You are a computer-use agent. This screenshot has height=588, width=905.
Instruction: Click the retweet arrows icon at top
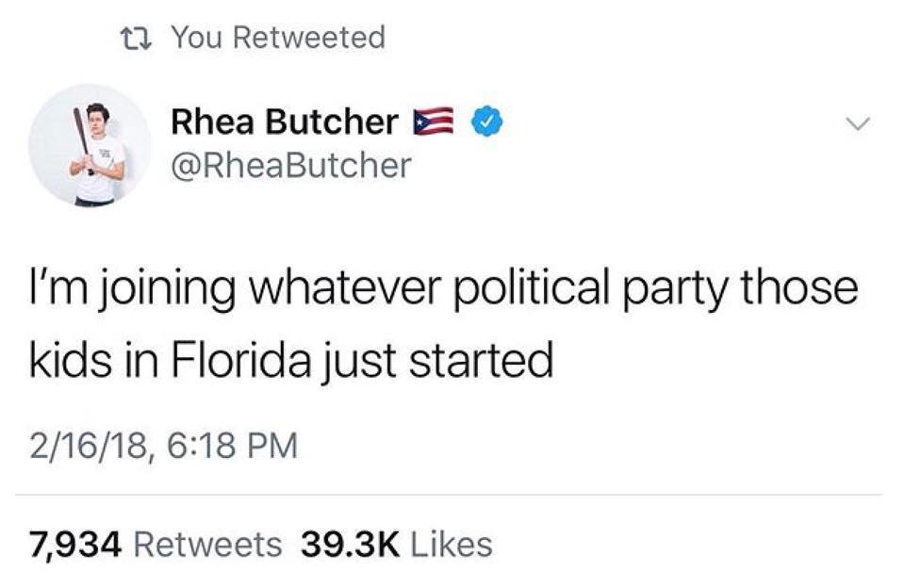click(135, 38)
